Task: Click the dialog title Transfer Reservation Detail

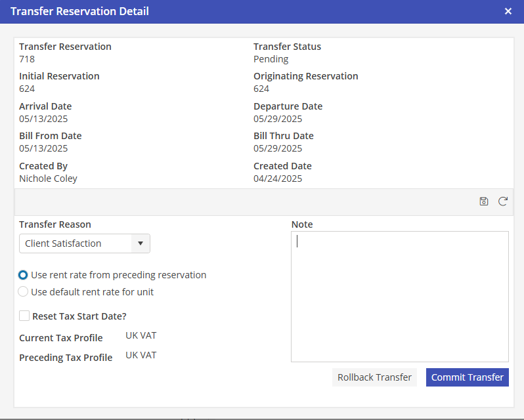Action: 79,11
